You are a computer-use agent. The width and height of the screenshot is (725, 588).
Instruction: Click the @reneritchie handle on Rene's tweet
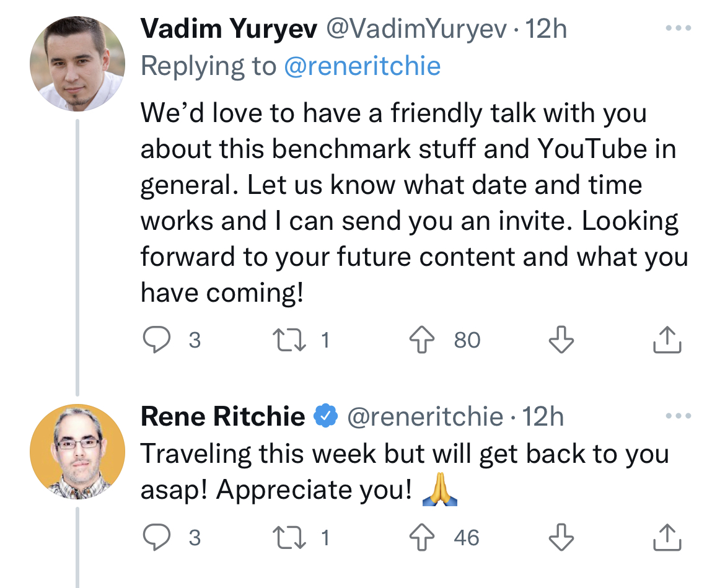click(x=424, y=416)
